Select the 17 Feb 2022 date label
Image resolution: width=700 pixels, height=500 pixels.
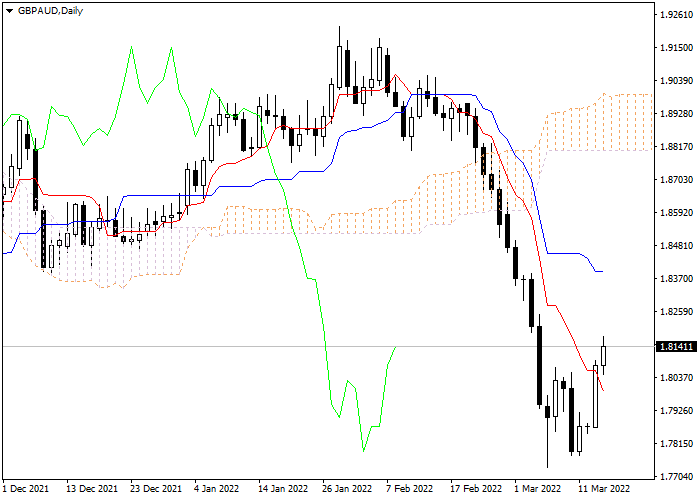(x=476, y=489)
